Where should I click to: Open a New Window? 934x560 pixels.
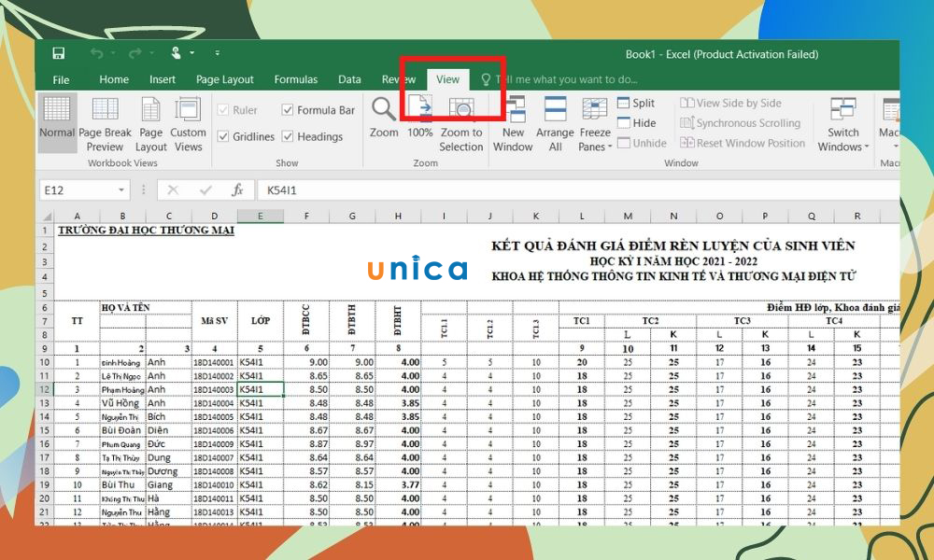(513, 124)
